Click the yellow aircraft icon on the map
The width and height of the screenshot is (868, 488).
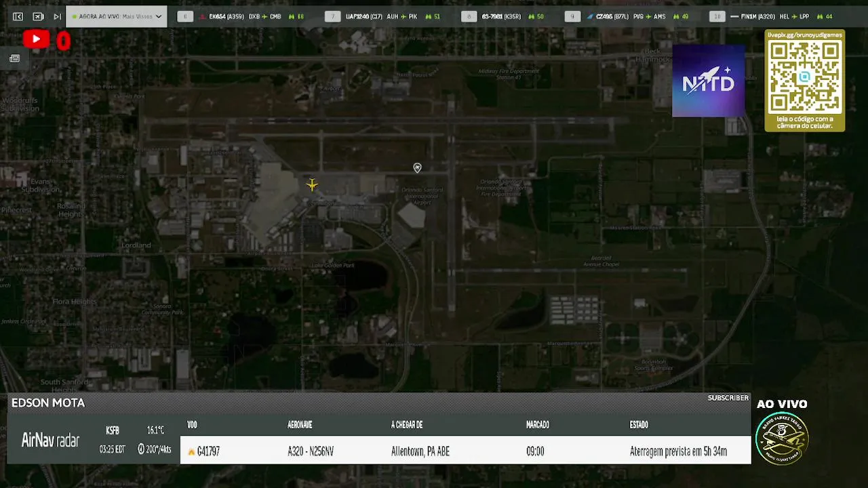tap(312, 184)
